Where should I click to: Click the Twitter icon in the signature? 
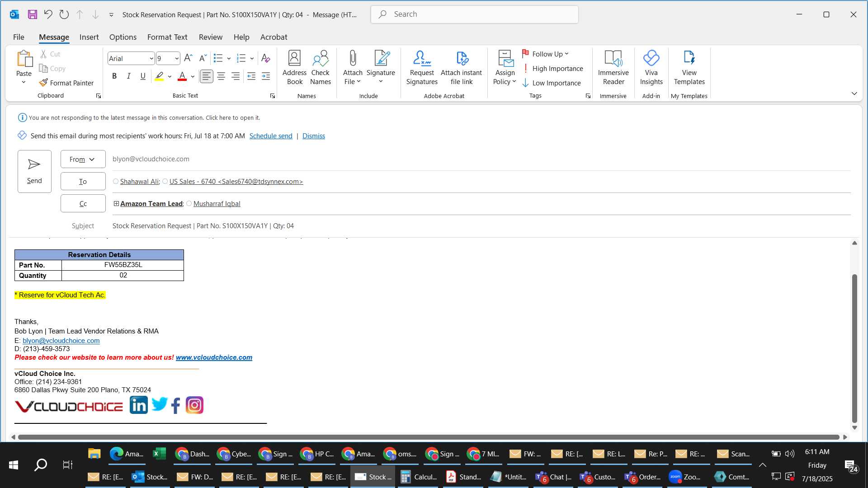(160, 404)
